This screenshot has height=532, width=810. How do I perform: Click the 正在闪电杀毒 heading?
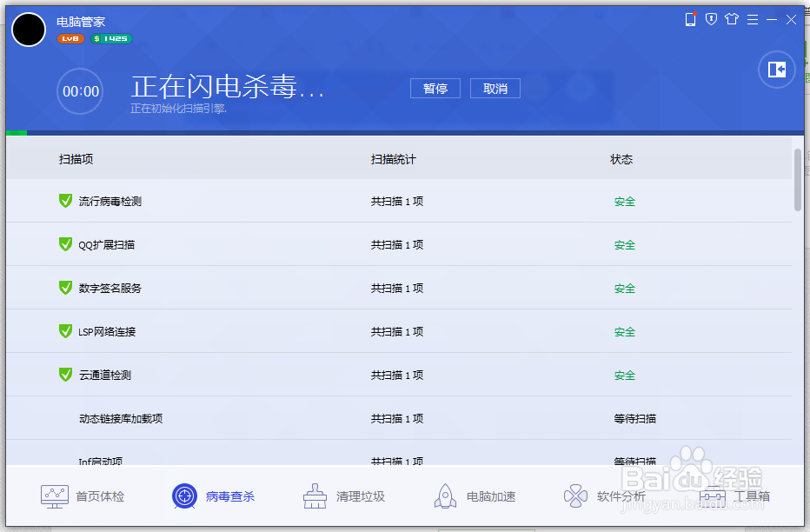(228, 86)
